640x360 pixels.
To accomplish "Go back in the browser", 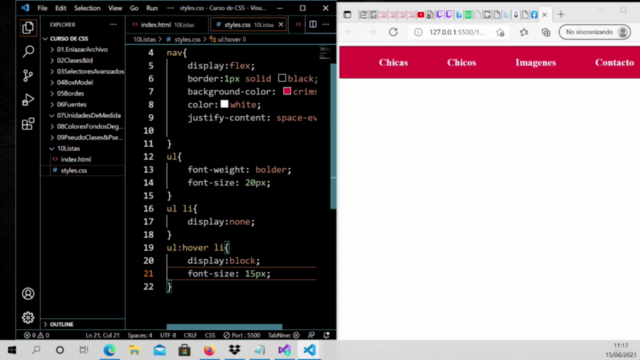I will 349,32.
